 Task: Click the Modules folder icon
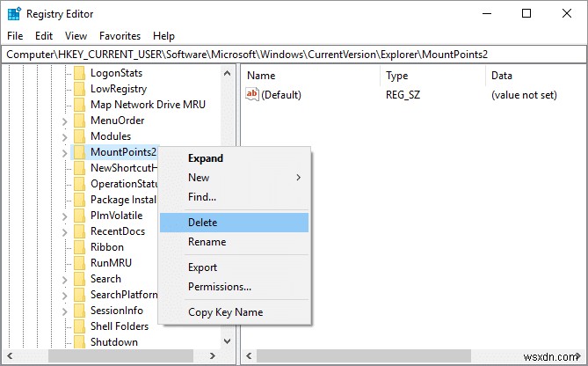[79, 136]
